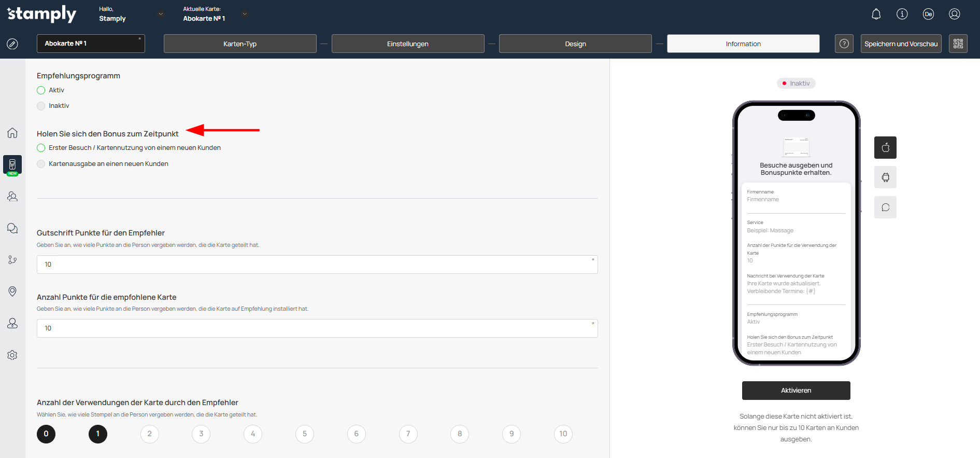980x458 pixels.
Task: Open the location pin sidebar icon
Action: [12, 292]
